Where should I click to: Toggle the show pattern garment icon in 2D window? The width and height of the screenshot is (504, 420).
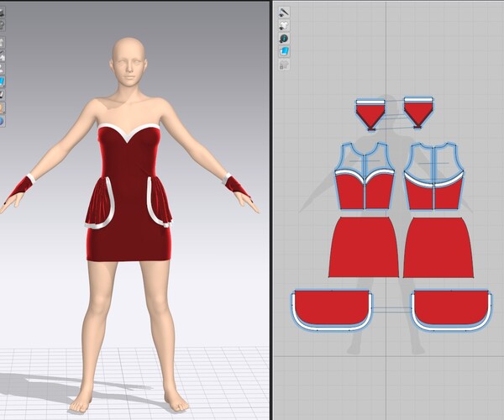click(284, 25)
